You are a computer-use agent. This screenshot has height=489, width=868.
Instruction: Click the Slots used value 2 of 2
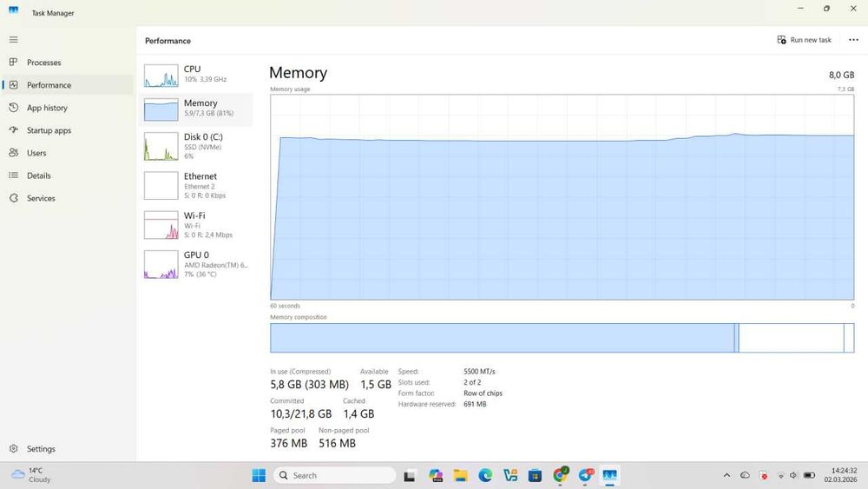point(472,383)
